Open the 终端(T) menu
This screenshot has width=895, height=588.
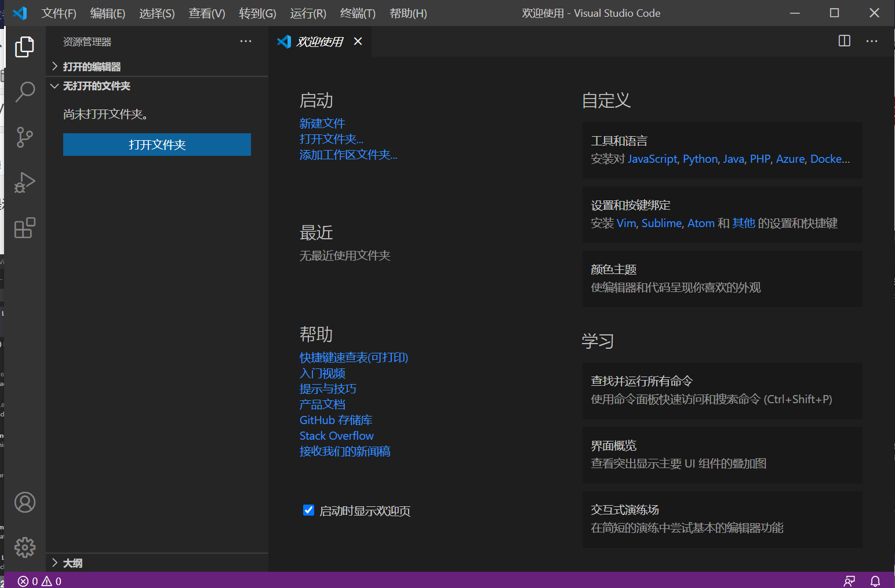tap(358, 13)
